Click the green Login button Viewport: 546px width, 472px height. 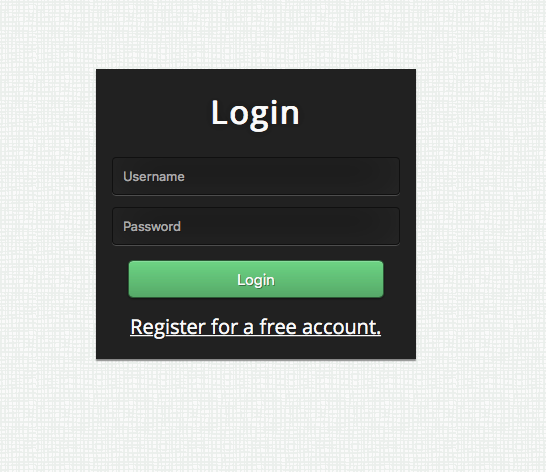point(256,279)
